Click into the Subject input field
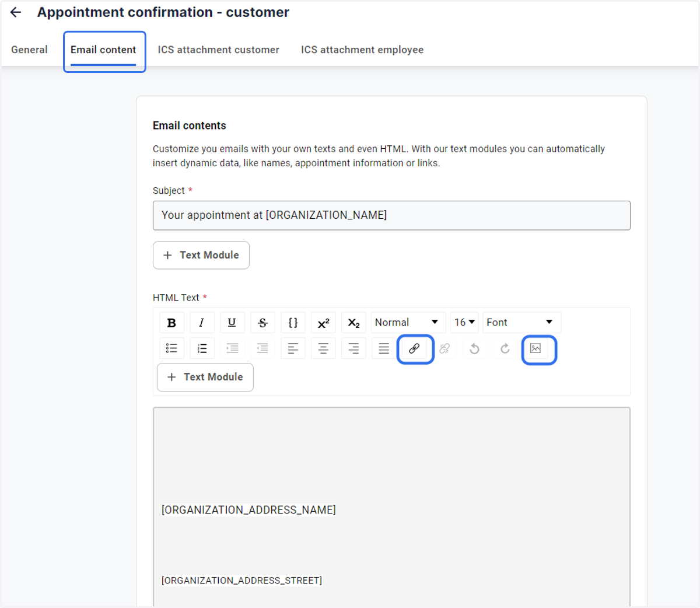 pos(391,215)
